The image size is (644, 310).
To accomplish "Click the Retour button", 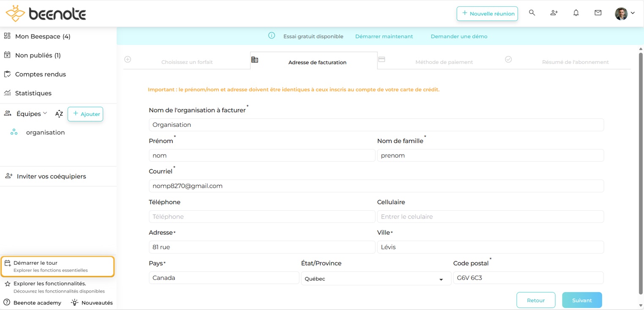I will [535, 300].
